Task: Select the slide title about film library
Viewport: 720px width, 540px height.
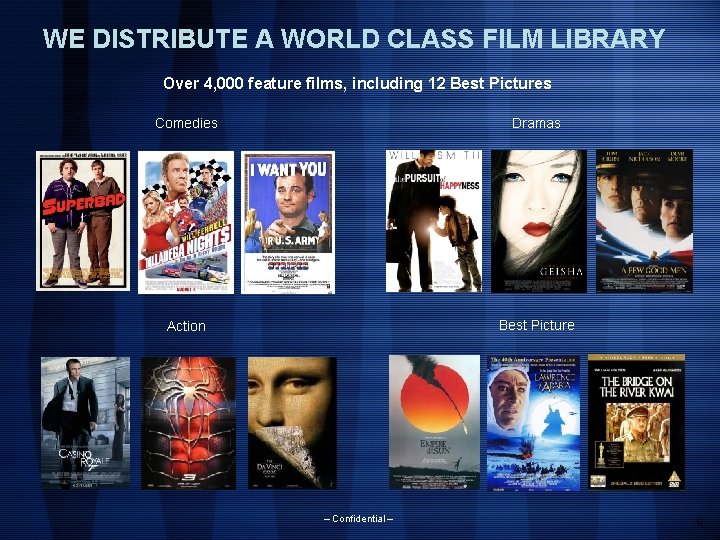Action: tap(354, 38)
